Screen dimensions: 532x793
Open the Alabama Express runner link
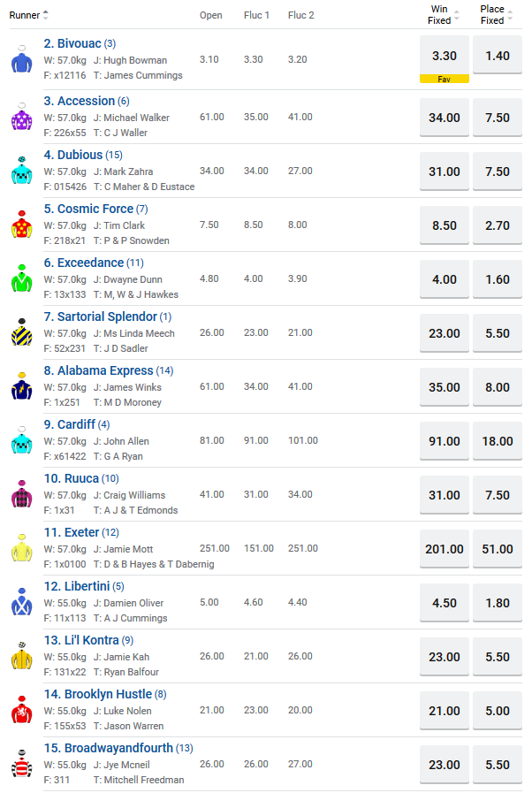99,370
